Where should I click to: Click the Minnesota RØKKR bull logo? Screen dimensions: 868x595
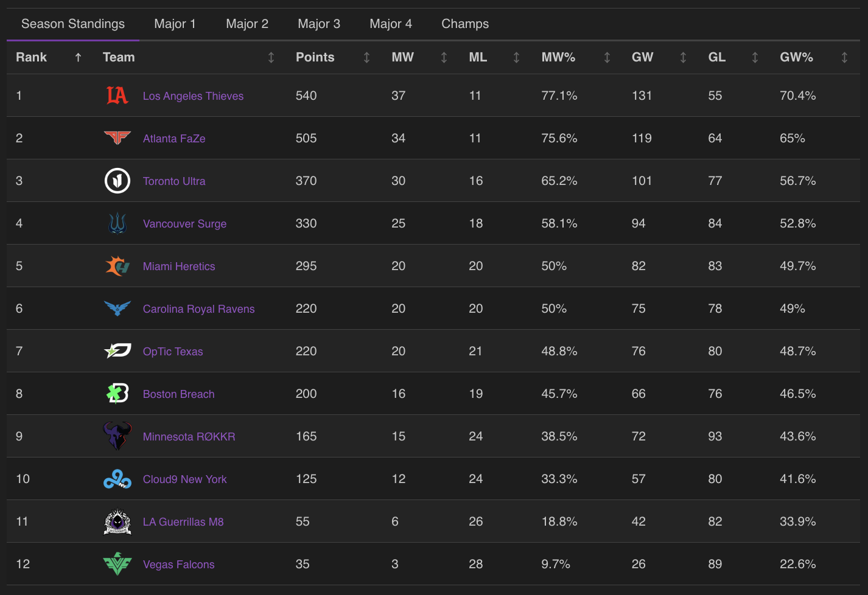click(117, 436)
